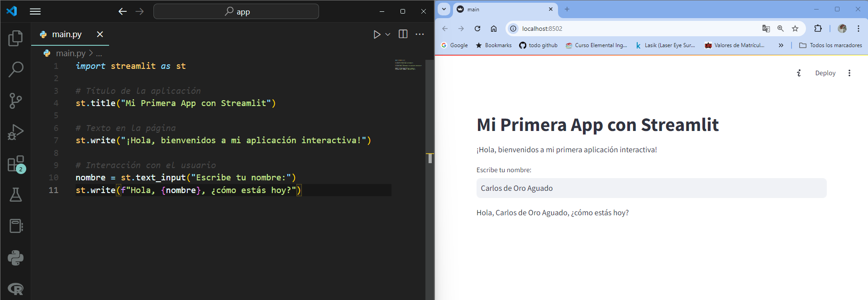Open the todo github bookmark
Image resolution: width=868 pixels, height=300 pixels.
pos(538,45)
